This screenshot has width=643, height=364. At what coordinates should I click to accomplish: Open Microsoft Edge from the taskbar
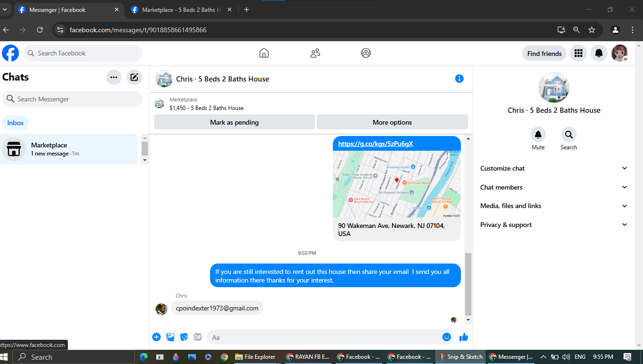click(x=144, y=357)
